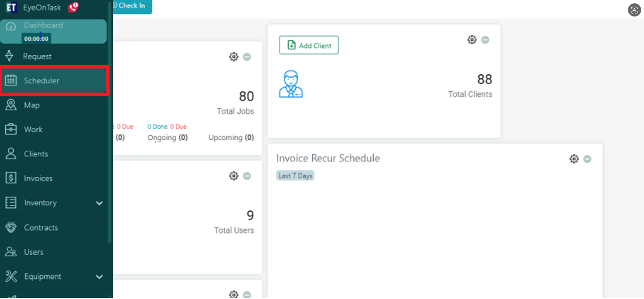
Task: Click the phone notification icon beside EyeOnTask
Action: (73, 7)
